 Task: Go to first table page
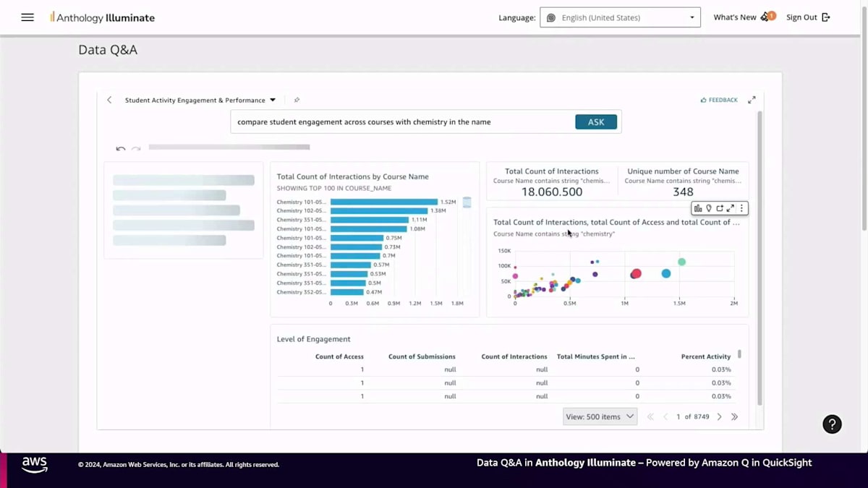click(x=650, y=417)
